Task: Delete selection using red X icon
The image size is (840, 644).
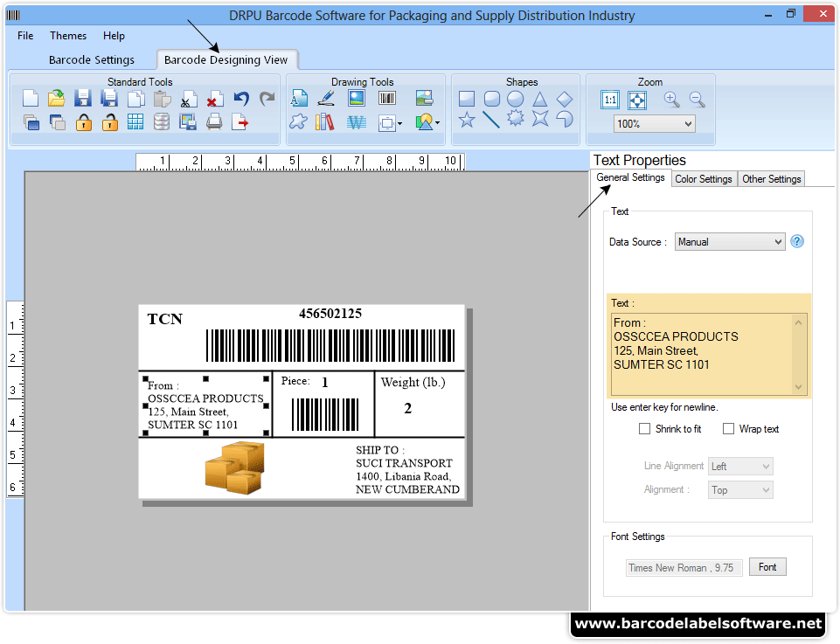Action: (x=214, y=99)
